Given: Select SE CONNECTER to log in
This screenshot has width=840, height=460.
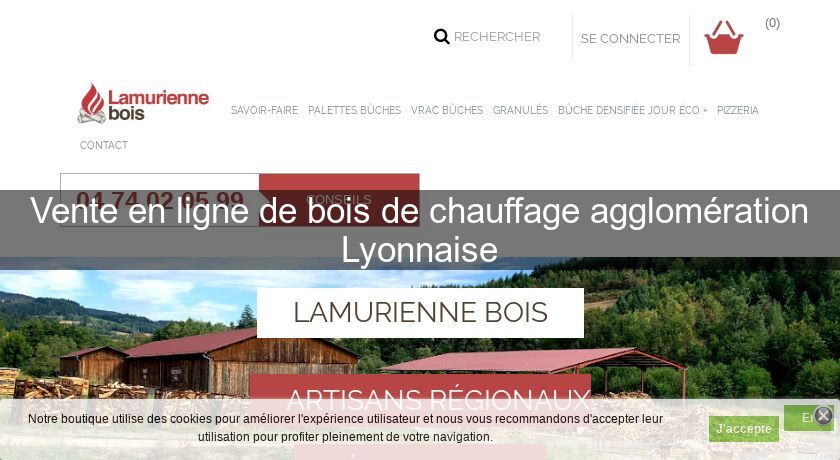Looking at the screenshot, I should (630, 39).
